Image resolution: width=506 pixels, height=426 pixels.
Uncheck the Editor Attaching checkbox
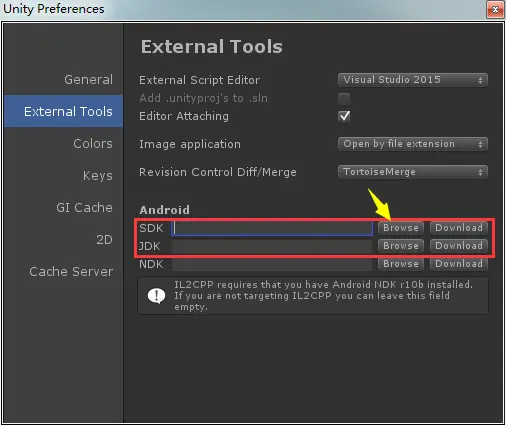344,116
